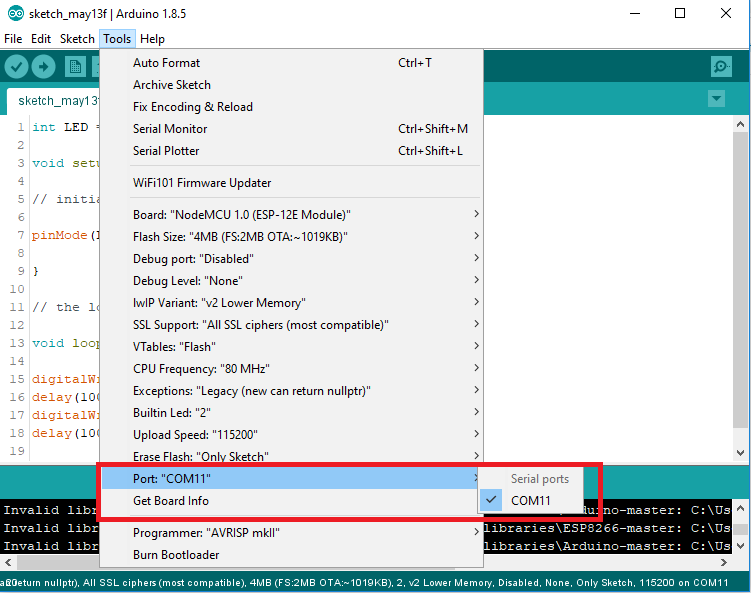
Task: Open the tab options dropdown arrow
Action: click(x=716, y=99)
